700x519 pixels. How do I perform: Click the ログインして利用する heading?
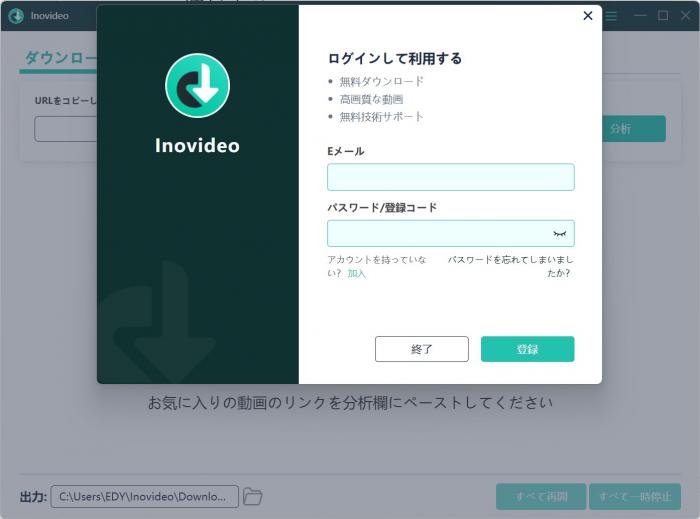click(x=395, y=58)
